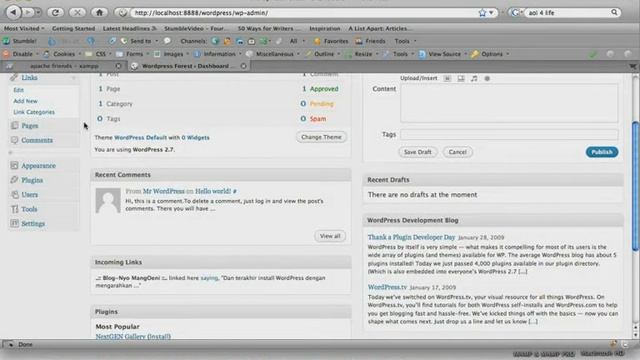Viewport: 640px width, 360px height.
Task: Click the browser Back arrow button
Action: click(x=13, y=13)
